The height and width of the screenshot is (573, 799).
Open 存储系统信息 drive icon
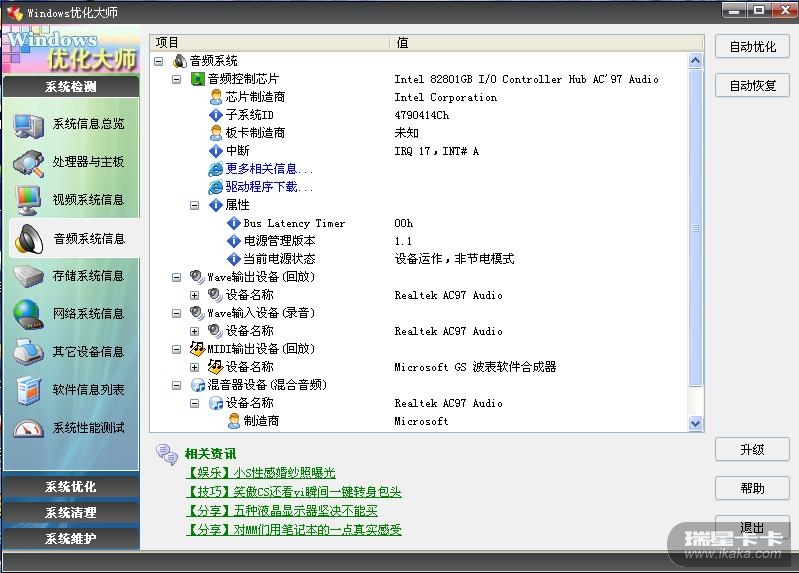click(x=28, y=276)
